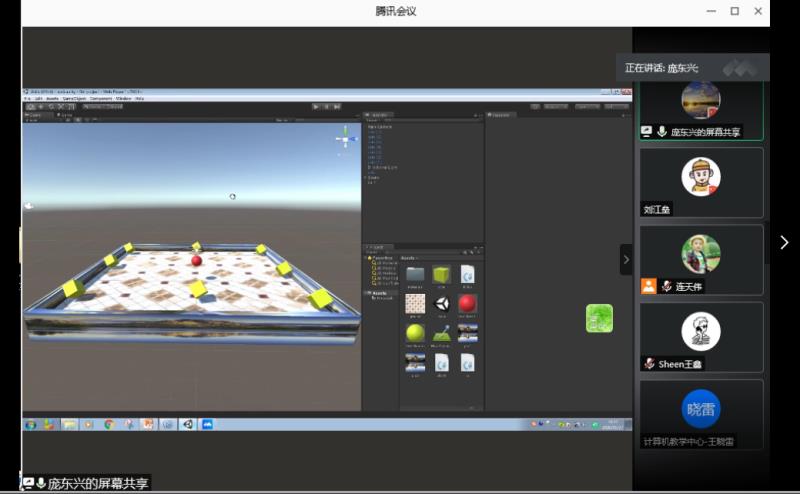Select 庞东兴's screen share video tile
800x494 pixels.
coord(701,106)
